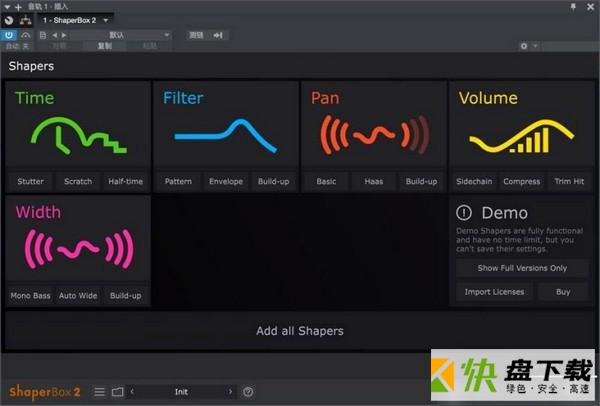Click the Volume shaper title text
The image size is (600, 406).
(488, 98)
